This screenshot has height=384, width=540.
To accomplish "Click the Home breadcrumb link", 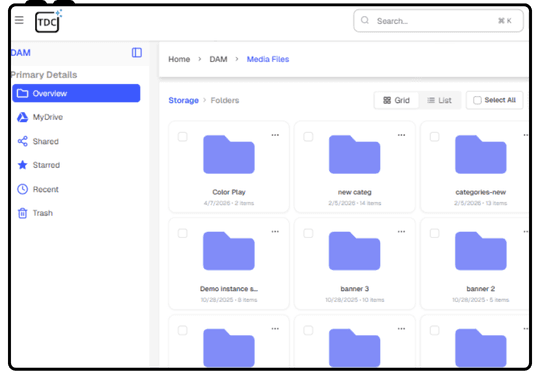I will click(x=179, y=59).
